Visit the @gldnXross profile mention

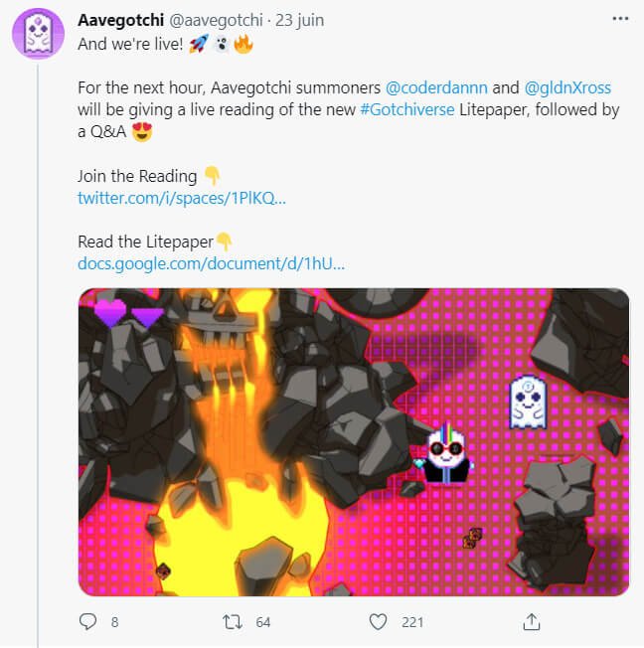click(x=563, y=87)
